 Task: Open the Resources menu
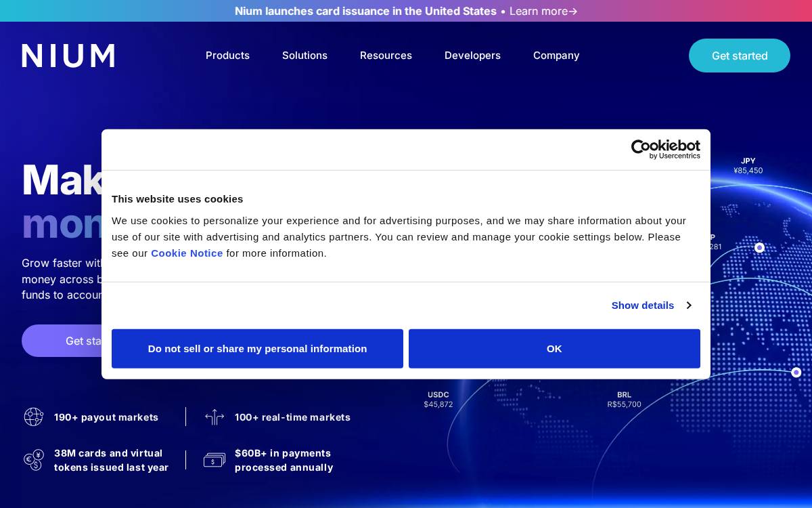tap(386, 56)
